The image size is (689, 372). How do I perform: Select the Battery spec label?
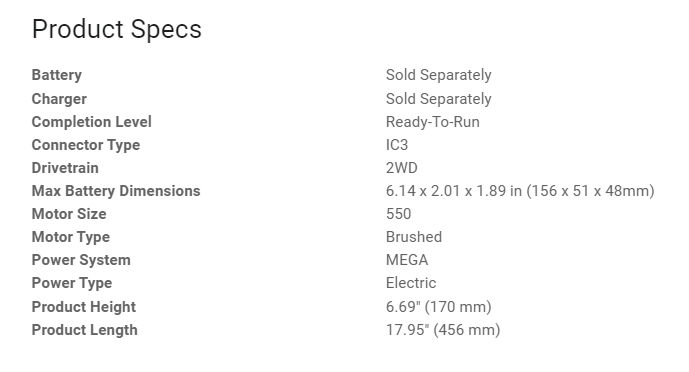click(x=57, y=75)
